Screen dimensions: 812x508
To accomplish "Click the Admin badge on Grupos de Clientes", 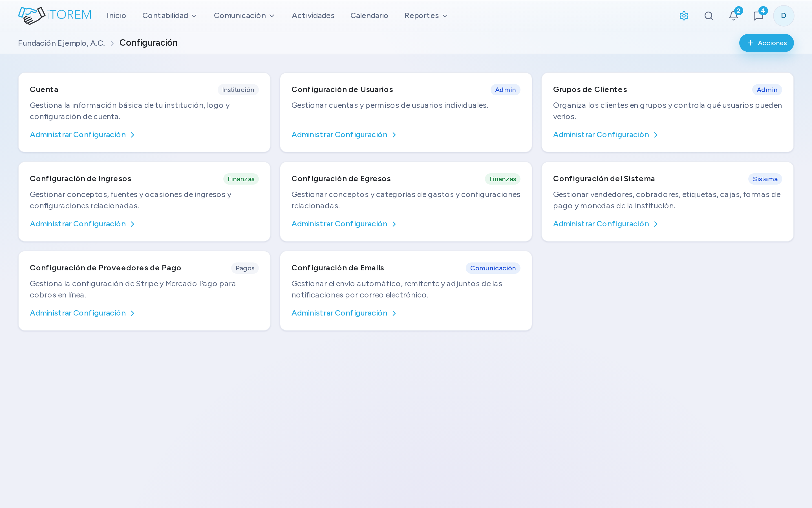I will point(767,90).
